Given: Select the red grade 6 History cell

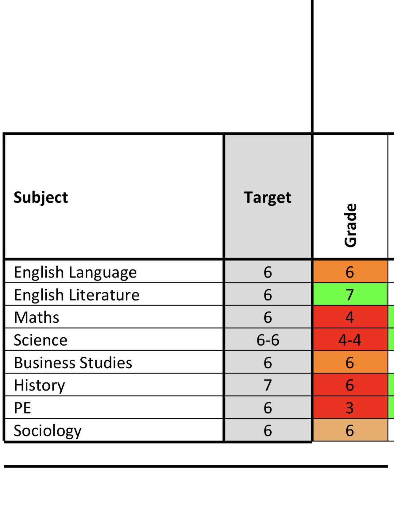Looking at the screenshot, I should tap(350, 385).
